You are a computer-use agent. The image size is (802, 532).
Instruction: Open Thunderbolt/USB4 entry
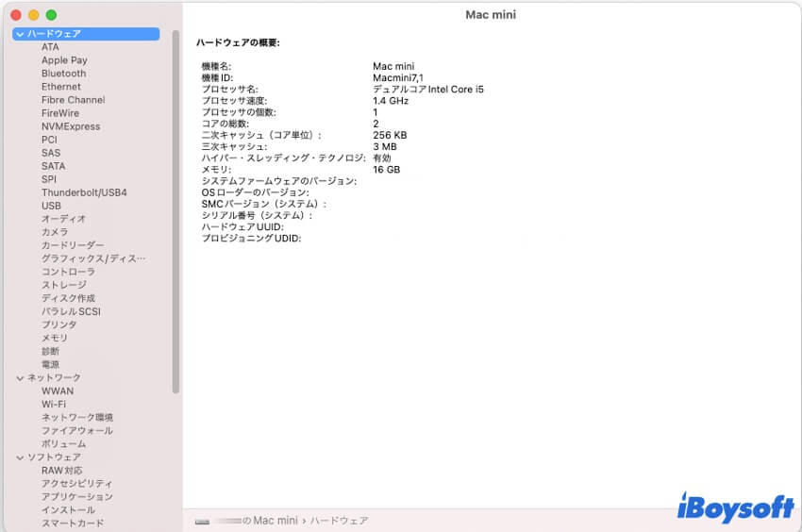[84, 192]
